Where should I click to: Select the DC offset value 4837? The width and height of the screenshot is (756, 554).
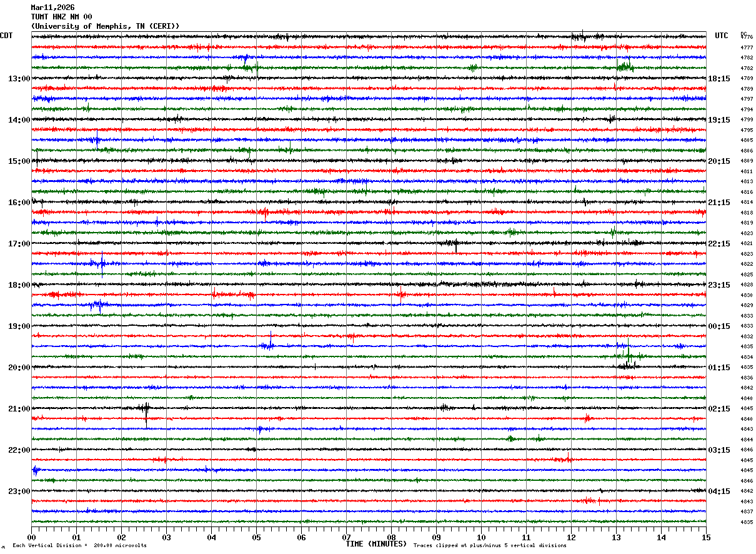[747, 511]
